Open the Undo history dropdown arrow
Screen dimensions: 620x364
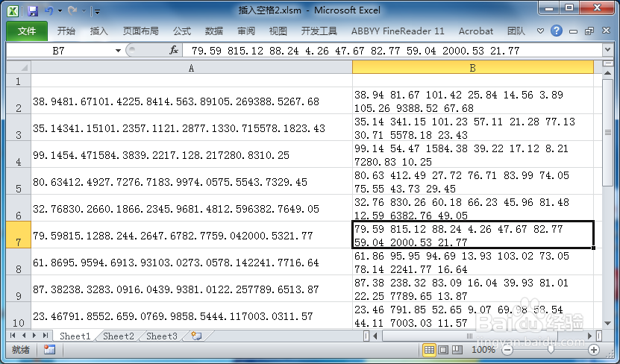pos(60,11)
